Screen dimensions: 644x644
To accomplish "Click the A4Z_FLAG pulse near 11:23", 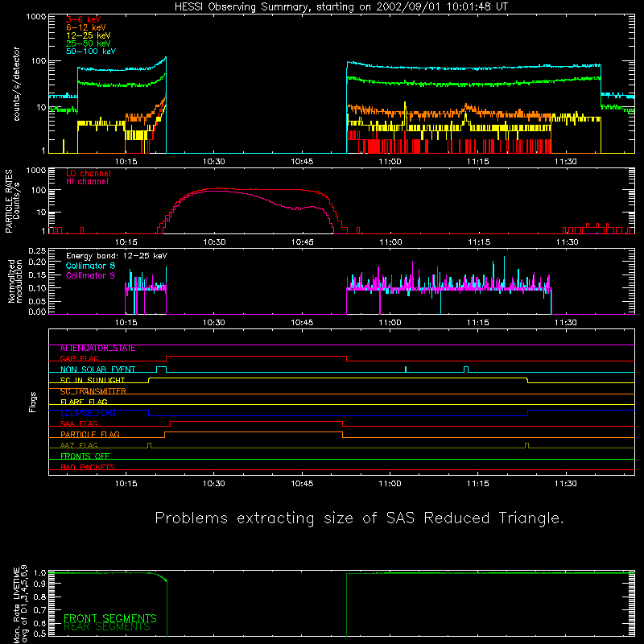I will [x=527, y=446].
